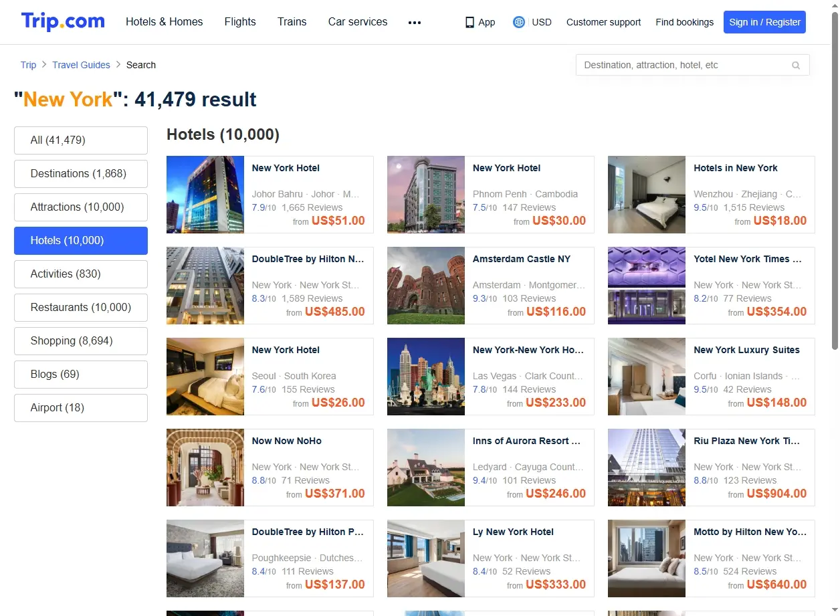Click Amsterdam Castle NY title
Image resolution: width=840 pixels, height=616 pixels.
pyautogui.click(x=522, y=259)
